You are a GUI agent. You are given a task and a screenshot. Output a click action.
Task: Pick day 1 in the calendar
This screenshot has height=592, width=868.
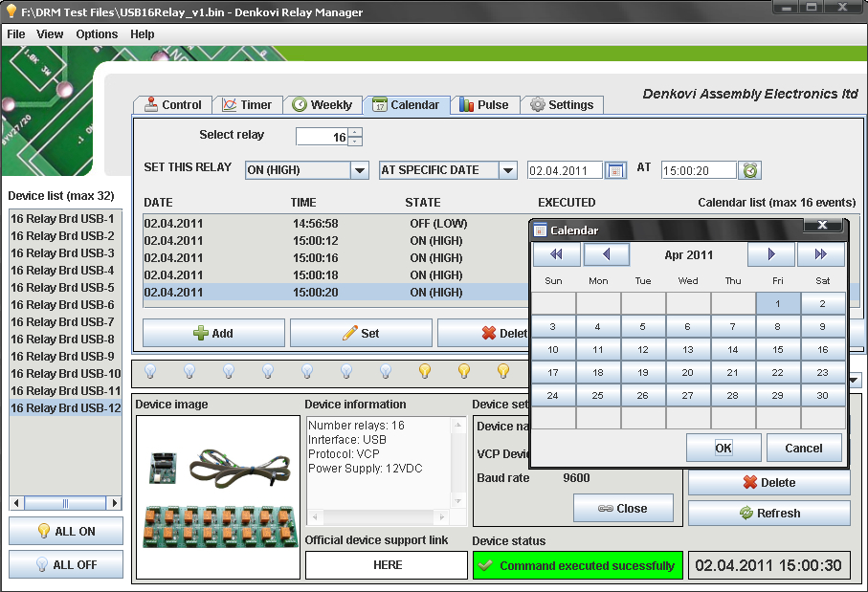tap(778, 303)
